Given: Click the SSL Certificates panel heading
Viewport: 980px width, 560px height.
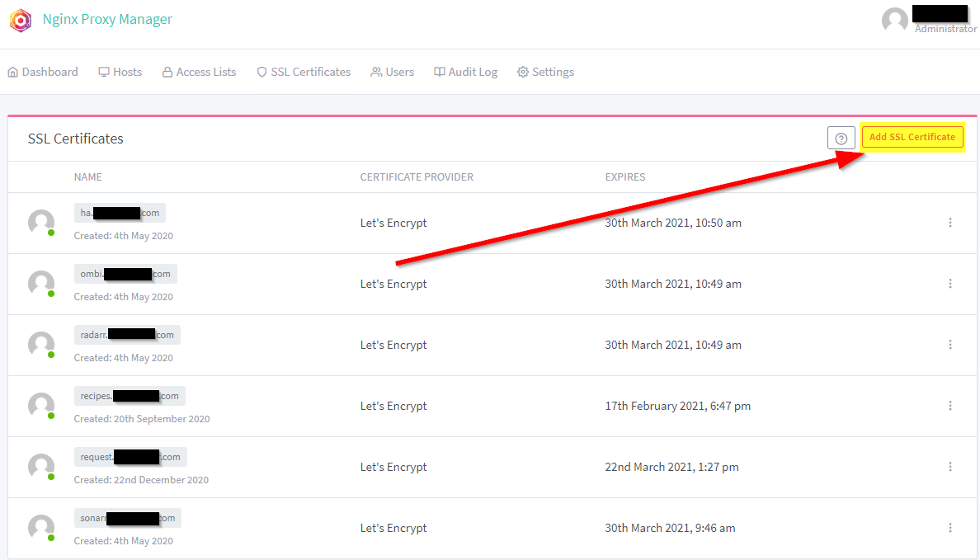Looking at the screenshot, I should [x=76, y=139].
